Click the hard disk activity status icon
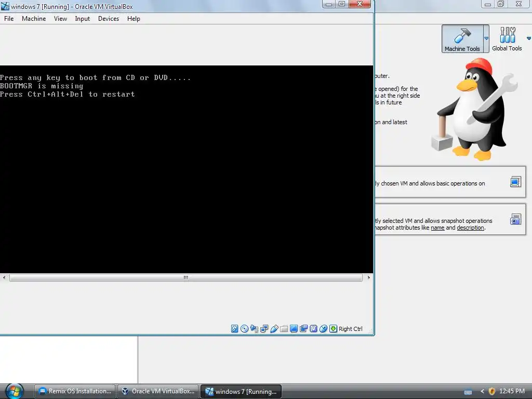This screenshot has height=399, width=532. click(x=234, y=328)
